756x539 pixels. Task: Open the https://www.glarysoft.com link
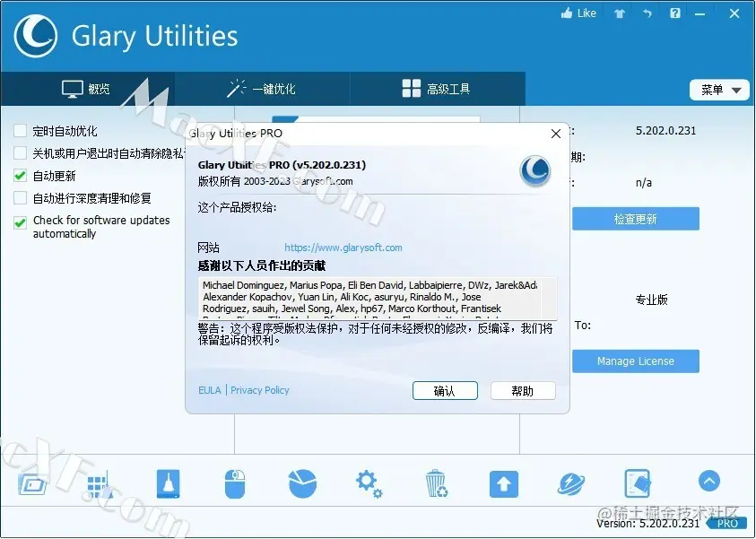tap(343, 248)
